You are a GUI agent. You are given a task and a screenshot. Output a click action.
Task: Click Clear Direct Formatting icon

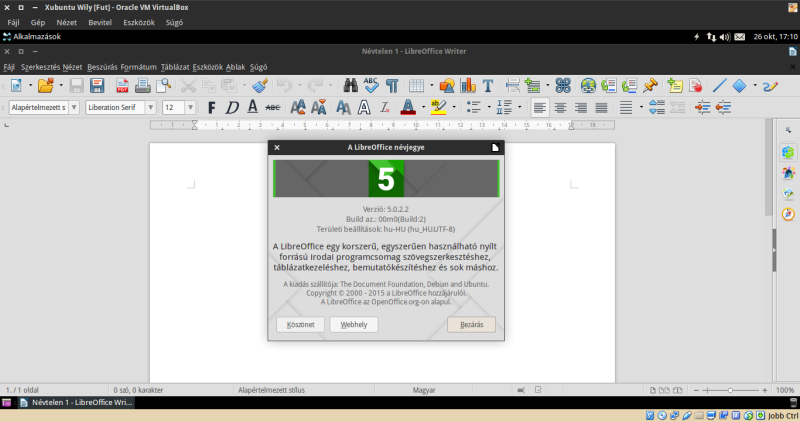coord(385,107)
